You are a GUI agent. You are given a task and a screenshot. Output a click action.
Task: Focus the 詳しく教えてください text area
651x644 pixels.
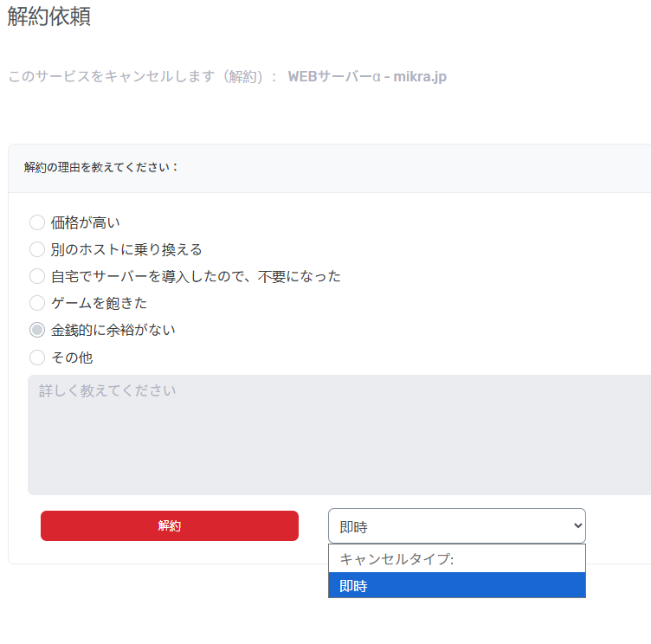338,435
